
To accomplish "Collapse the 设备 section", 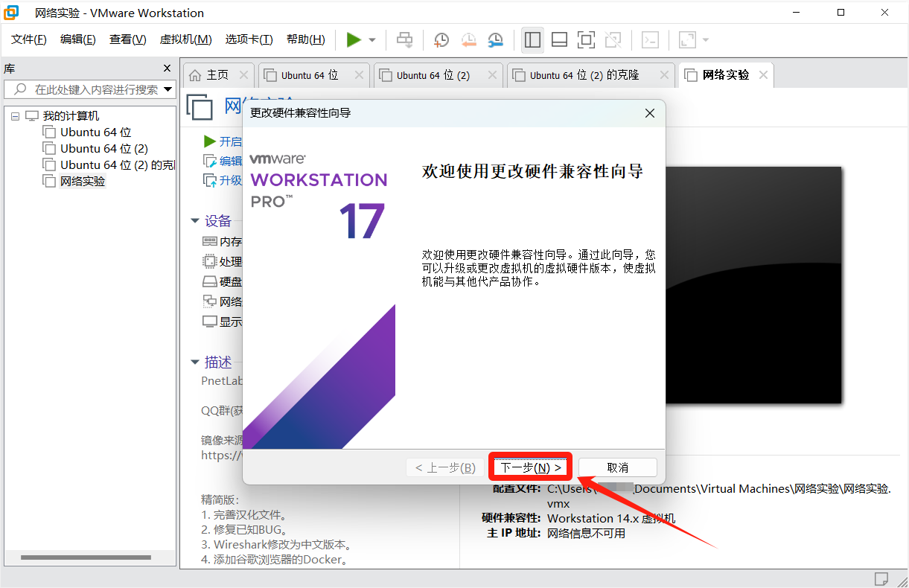I will (195, 221).
